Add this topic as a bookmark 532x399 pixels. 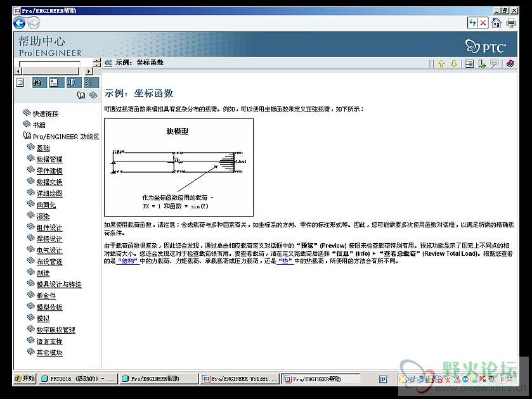click(x=482, y=63)
